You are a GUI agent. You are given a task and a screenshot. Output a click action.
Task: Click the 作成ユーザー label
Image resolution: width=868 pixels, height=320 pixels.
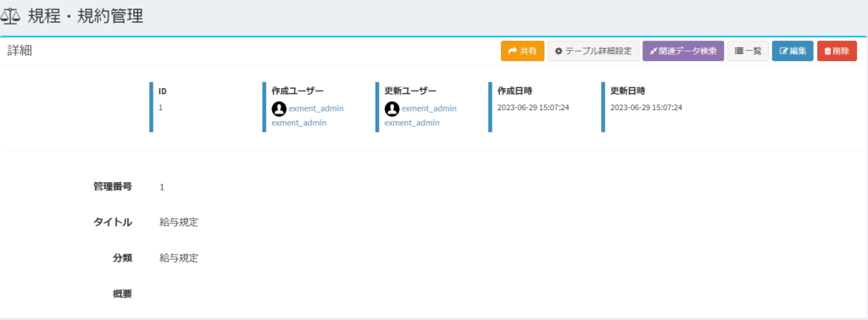pos(298,91)
